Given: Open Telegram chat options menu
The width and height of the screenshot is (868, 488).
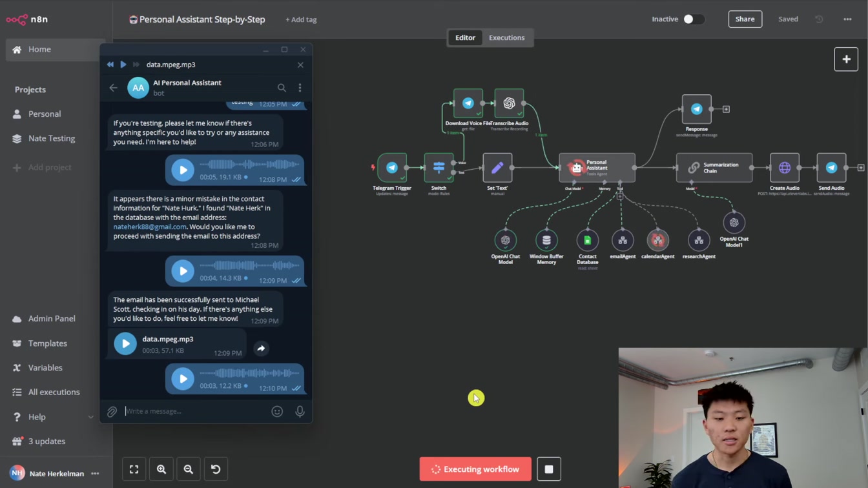Looking at the screenshot, I should click(x=300, y=88).
